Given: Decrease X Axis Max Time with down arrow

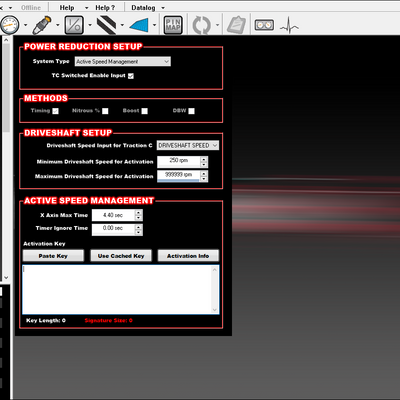Looking at the screenshot, I should point(139,218).
